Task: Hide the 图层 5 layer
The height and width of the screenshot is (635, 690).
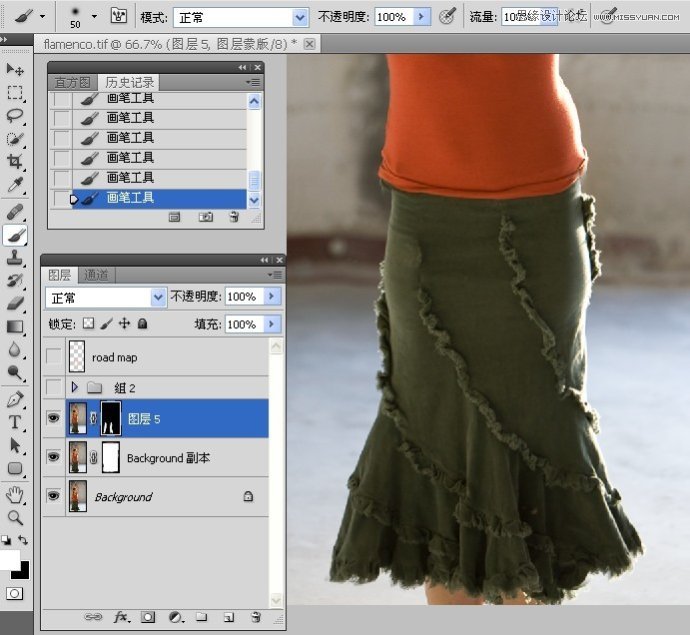Action: point(54,418)
